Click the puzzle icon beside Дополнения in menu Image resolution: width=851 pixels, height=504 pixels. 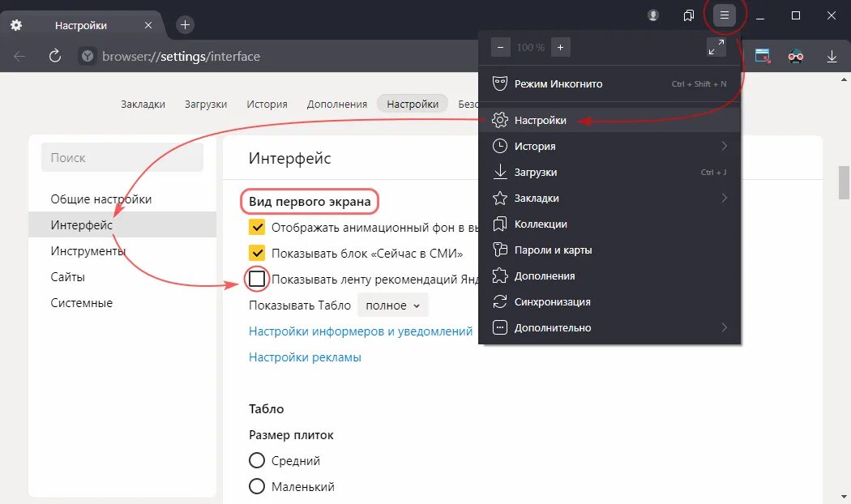(x=500, y=275)
